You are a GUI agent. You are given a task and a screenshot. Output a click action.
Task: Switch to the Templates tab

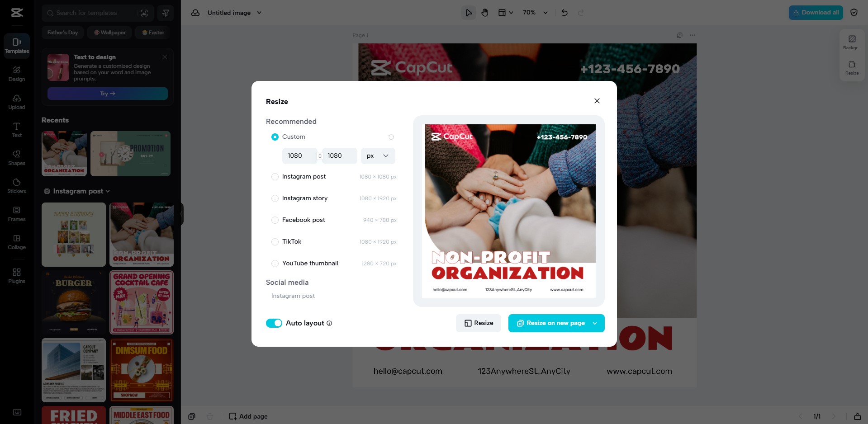pos(17,46)
